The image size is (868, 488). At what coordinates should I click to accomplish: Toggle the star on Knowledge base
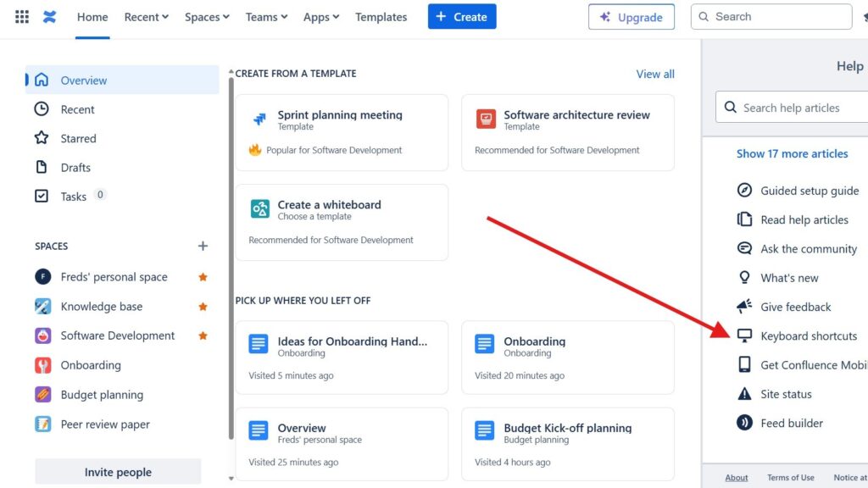coord(203,306)
